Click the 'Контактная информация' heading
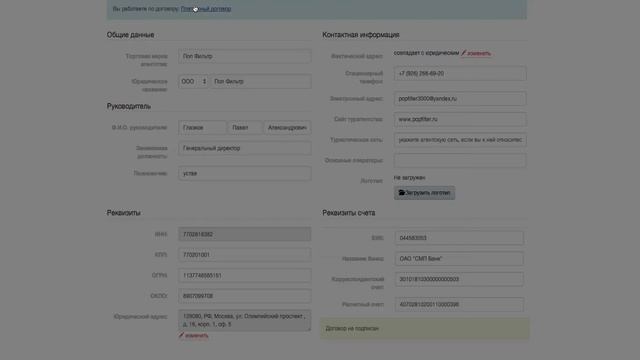 [361, 35]
